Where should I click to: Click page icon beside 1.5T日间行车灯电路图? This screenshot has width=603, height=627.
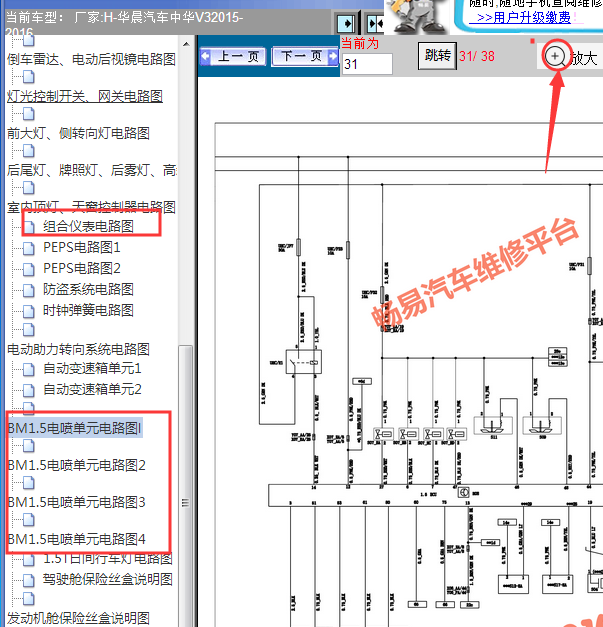point(28,559)
